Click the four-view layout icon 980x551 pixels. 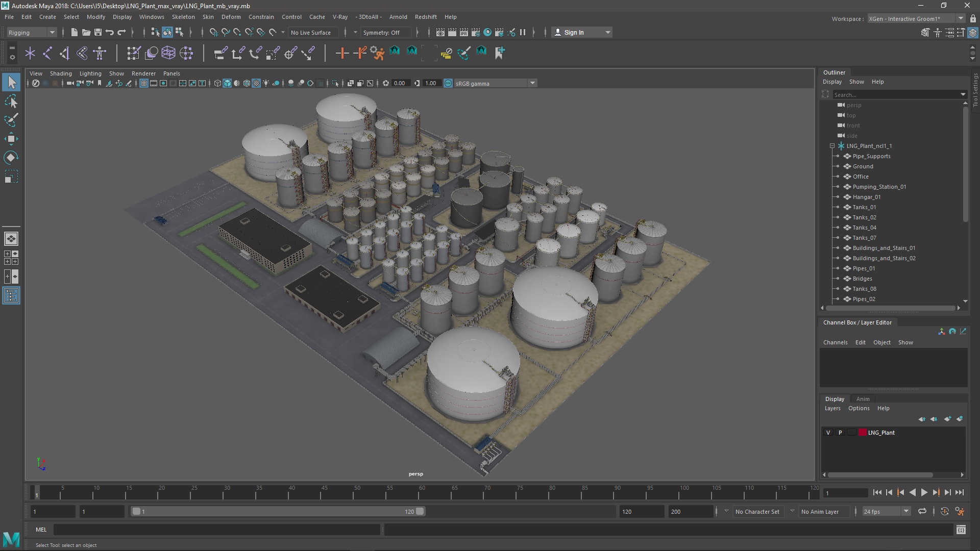point(11,258)
